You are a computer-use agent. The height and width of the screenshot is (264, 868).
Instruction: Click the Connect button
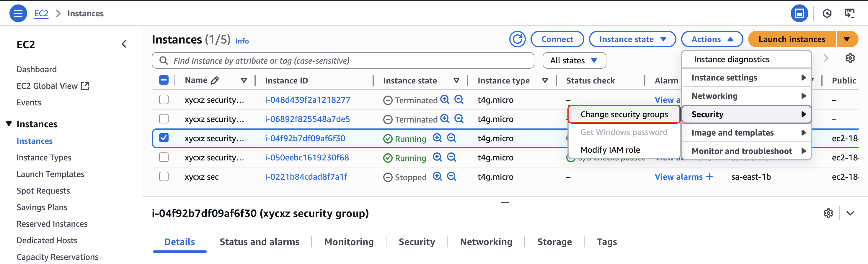click(557, 39)
